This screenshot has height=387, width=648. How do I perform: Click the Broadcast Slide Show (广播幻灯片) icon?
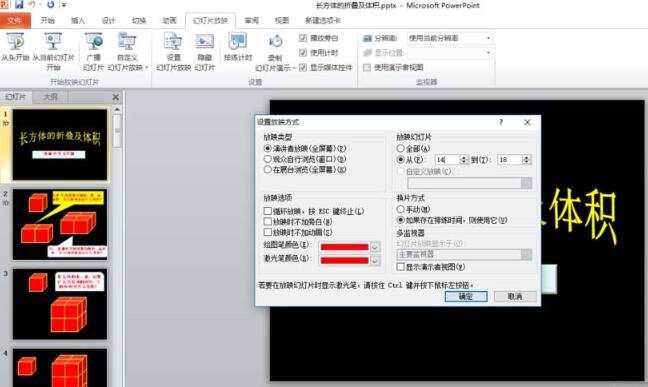pos(94,41)
